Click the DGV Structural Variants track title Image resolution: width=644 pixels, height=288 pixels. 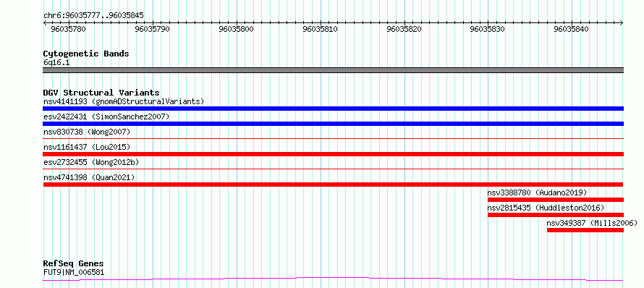101,93
